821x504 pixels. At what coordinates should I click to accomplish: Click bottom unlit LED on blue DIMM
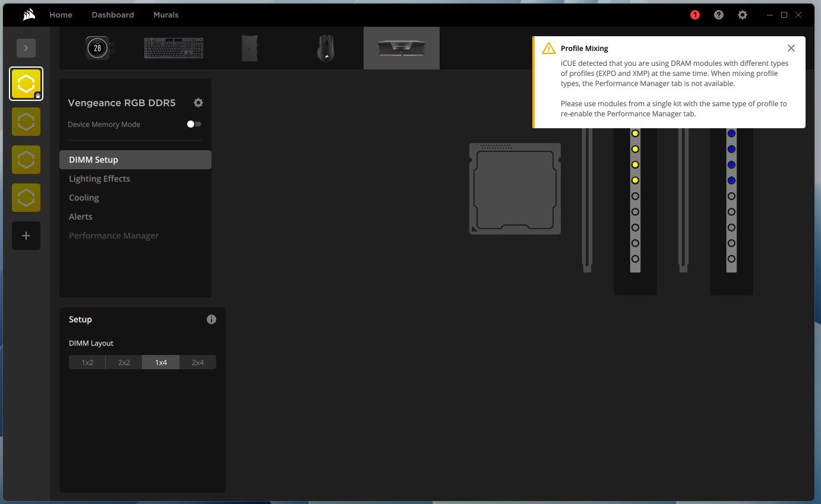tap(731, 259)
